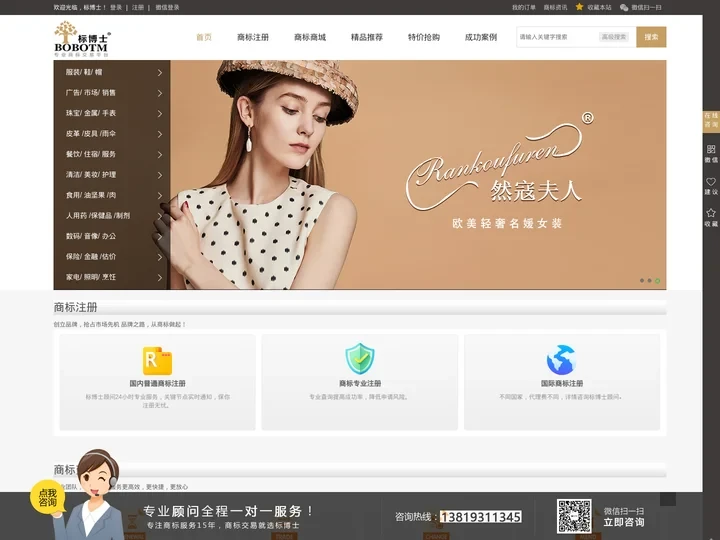This screenshot has height=540, width=720.
Task: Click the 微信登录 link
Action: pyautogui.click(x=167, y=7)
